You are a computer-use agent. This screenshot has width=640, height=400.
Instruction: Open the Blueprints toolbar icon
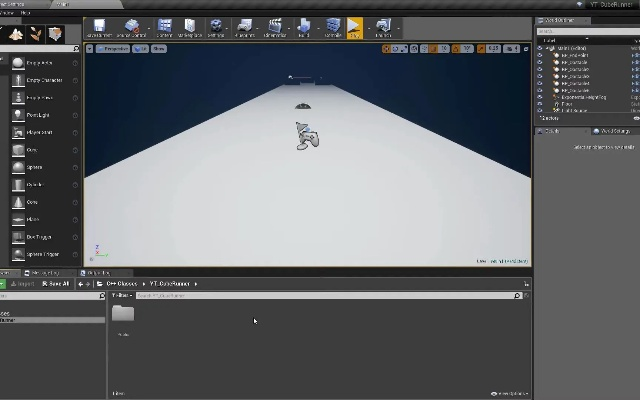tap(245, 28)
